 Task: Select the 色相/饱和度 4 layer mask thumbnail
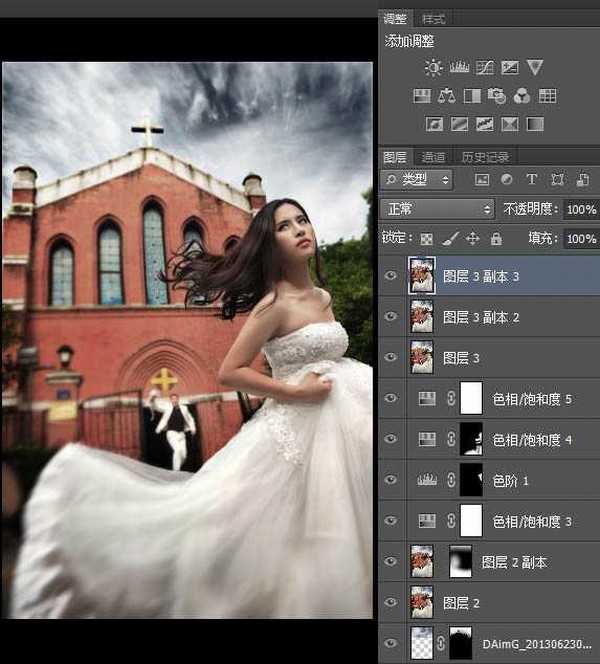click(471, 439)
